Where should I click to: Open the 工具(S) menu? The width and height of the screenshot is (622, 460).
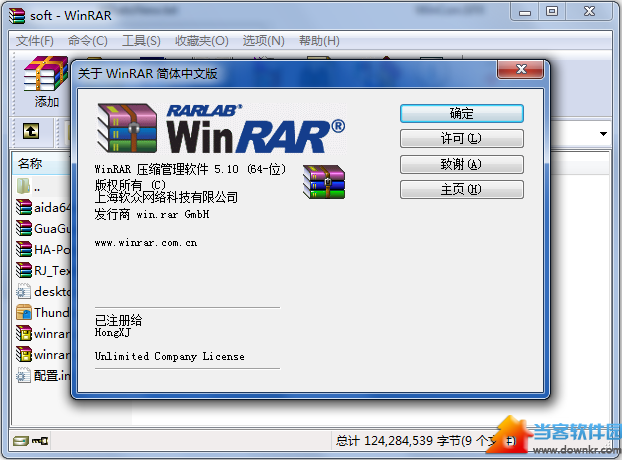(x=141, y=40)
